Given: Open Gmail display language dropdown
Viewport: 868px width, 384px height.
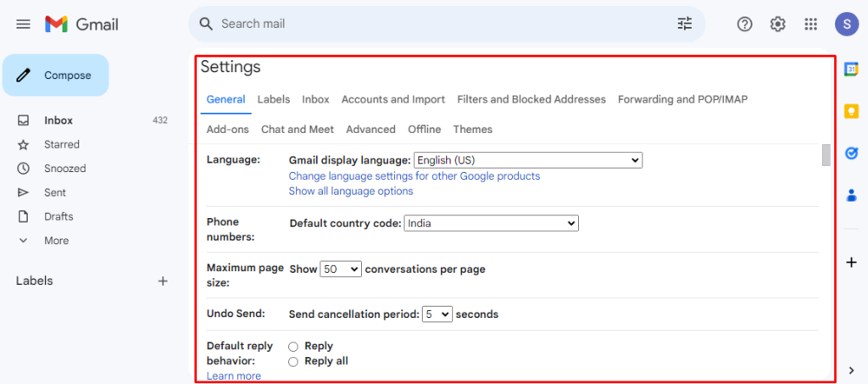Looking at the screenshot, I should (528, 160).
